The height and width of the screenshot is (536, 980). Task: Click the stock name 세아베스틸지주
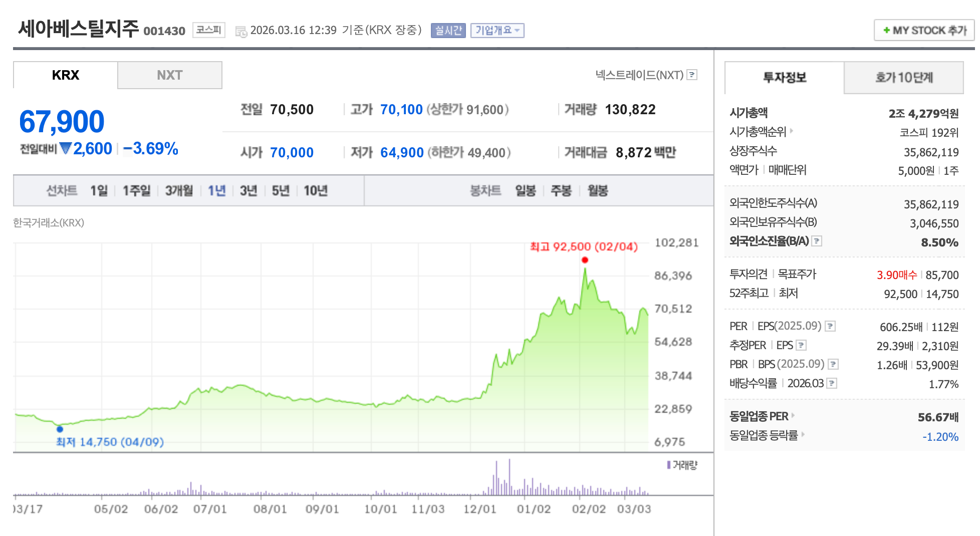(x=79, y=29)
